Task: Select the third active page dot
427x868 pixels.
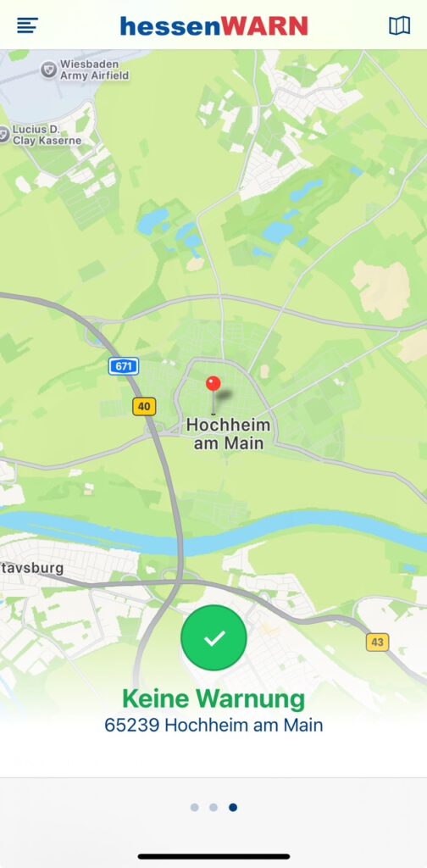Action: [233, 807]
